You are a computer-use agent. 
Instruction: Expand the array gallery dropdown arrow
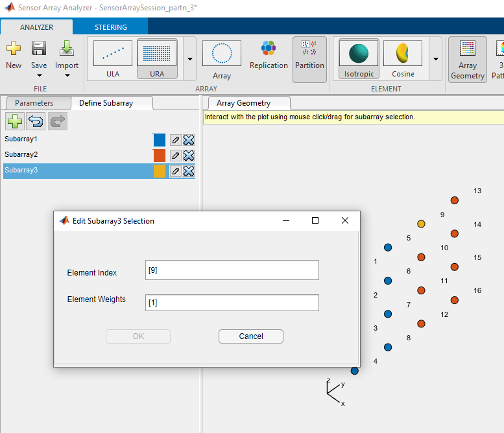[x=190, y=59]
